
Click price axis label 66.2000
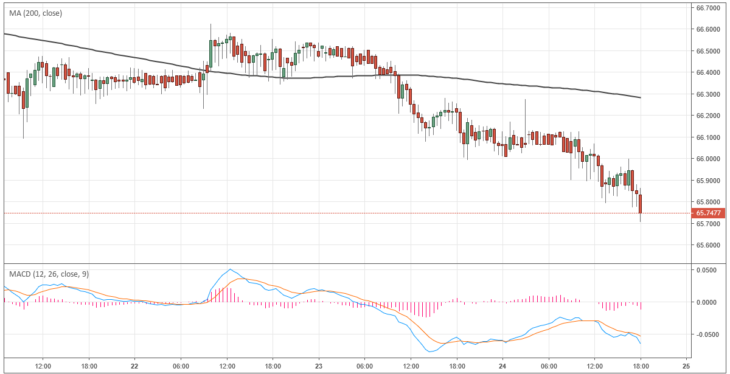[x=708, y=116]
